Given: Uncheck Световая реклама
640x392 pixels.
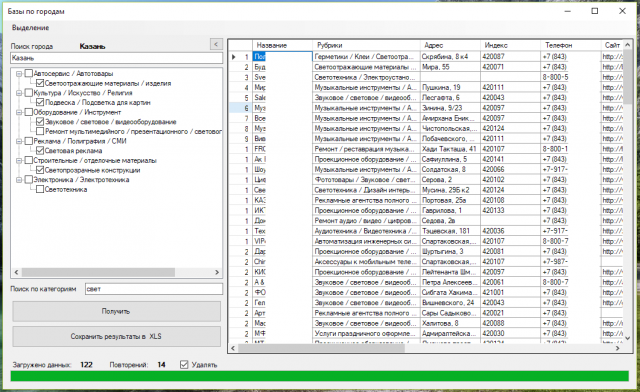Looking at the screenshot, I should tap(40, 151).
